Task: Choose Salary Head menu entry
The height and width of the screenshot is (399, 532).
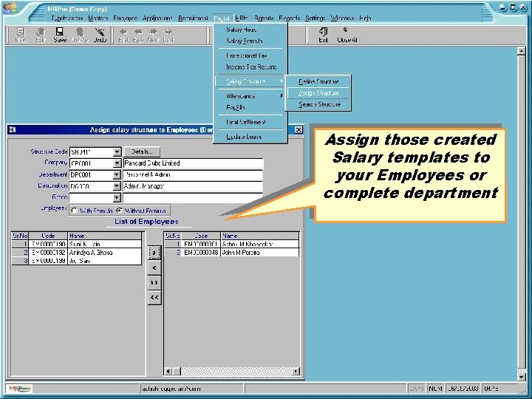Action: pos(250,30)
